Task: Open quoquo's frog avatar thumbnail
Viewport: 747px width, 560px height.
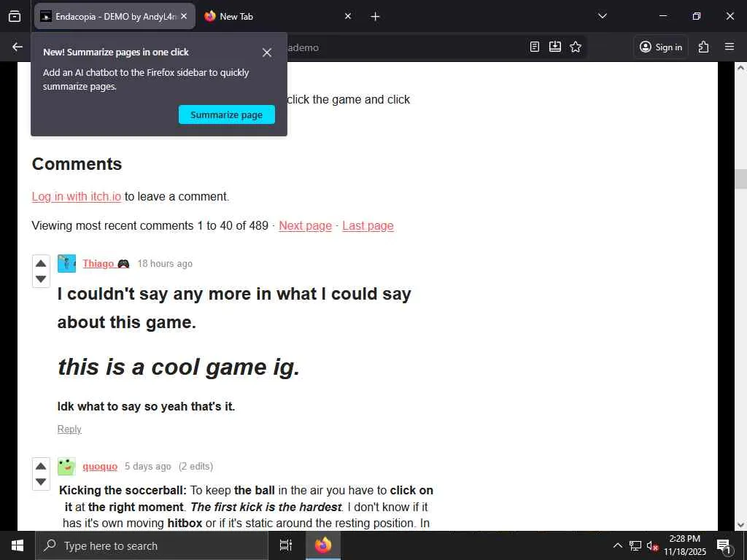Action: click(x=66, y=466)
